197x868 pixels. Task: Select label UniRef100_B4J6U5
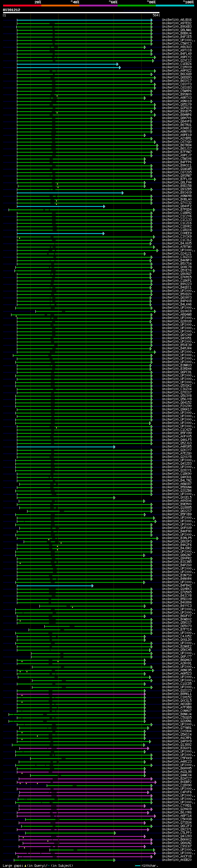[x=177, y=243]
